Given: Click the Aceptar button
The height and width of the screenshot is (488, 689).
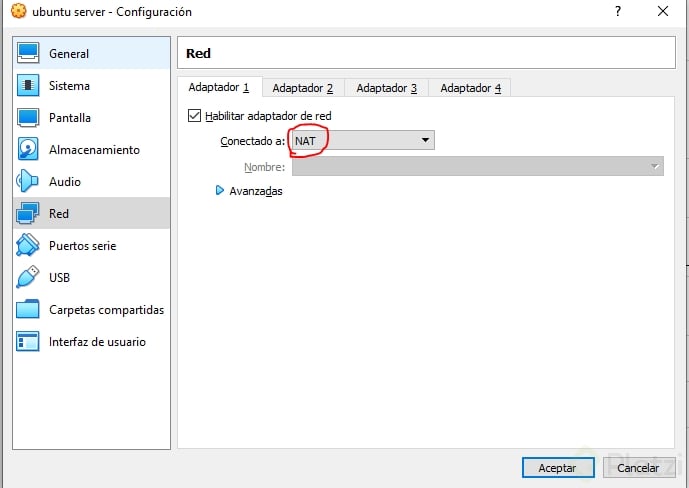Looking at the screenshot, I should 557,467.
